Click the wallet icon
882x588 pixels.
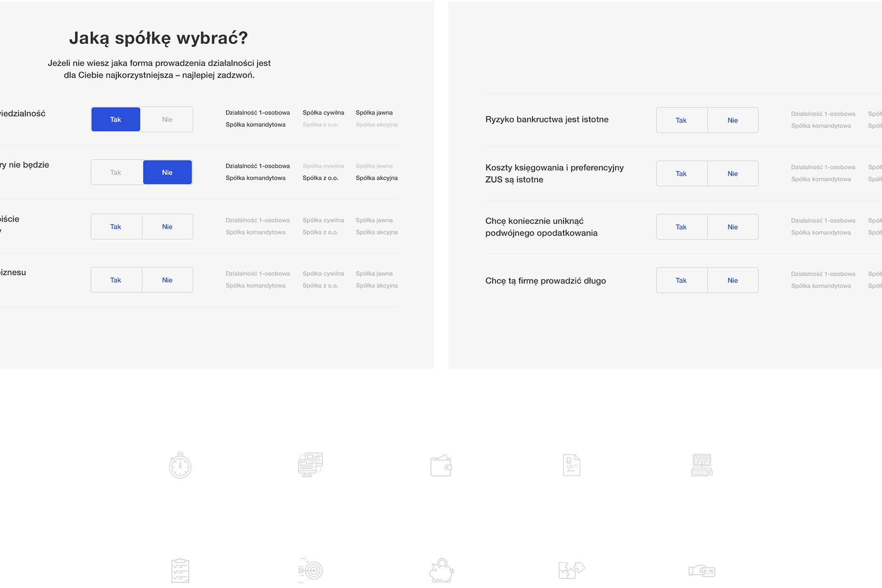(x=441, y=466)
